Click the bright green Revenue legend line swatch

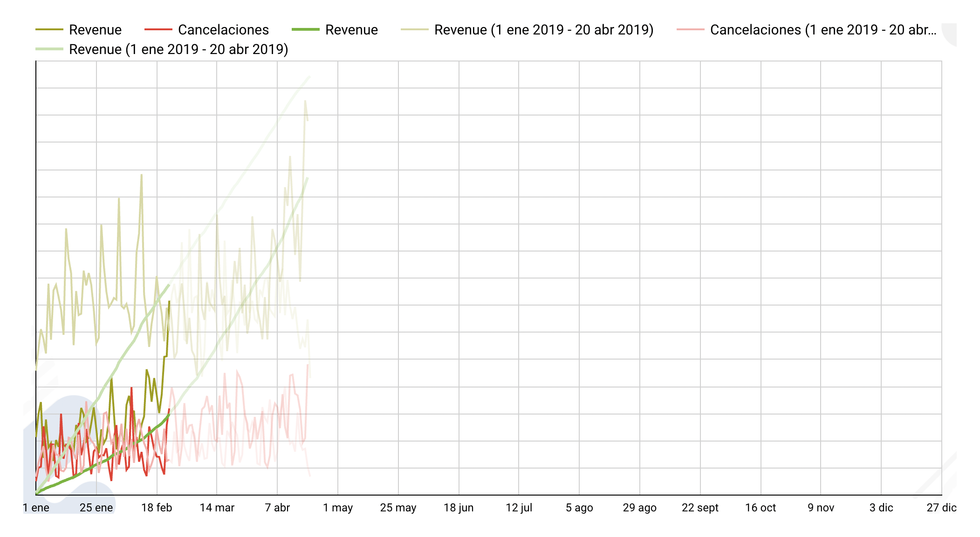point(306,30)
